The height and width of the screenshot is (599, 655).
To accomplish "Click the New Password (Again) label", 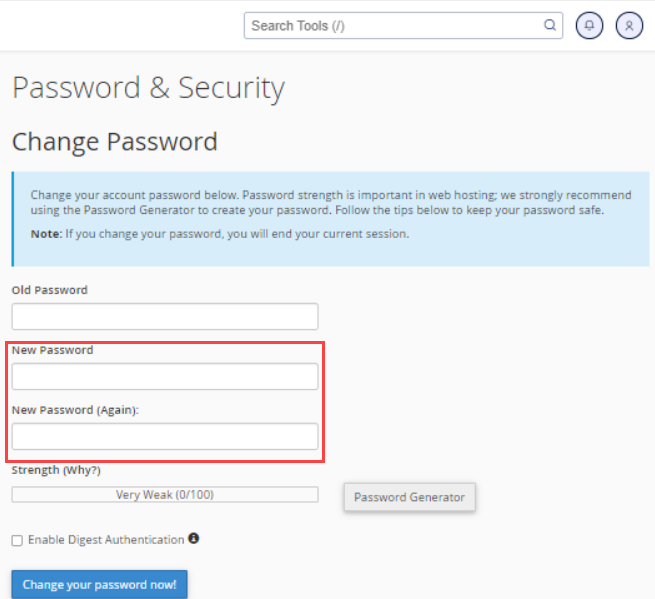I will tap(75, 410).
